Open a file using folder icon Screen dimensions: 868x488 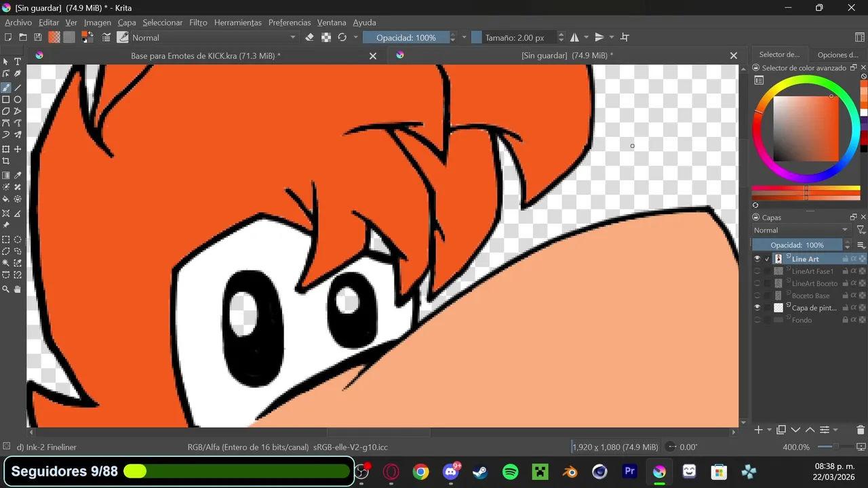[x=22, y=37]
